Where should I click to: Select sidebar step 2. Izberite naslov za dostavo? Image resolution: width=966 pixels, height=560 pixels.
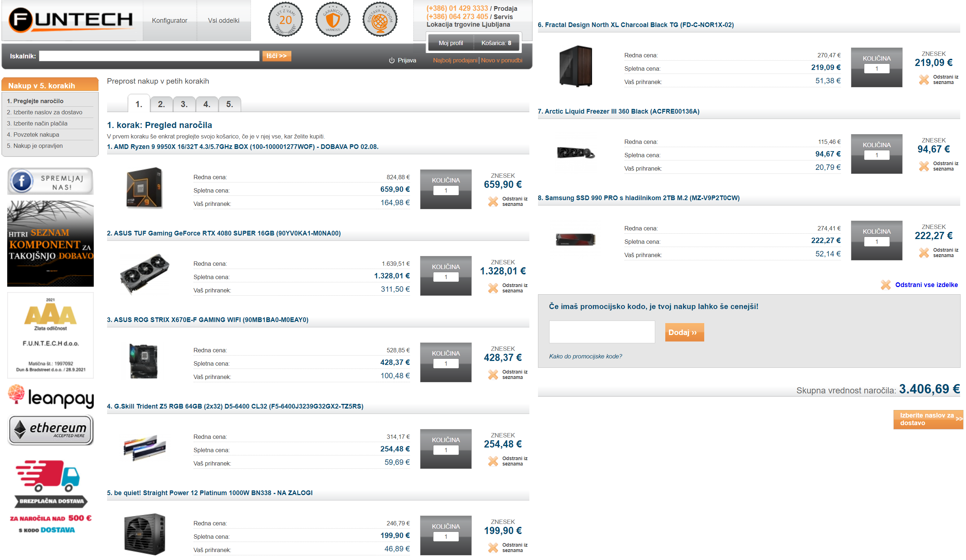click(44, 112)
